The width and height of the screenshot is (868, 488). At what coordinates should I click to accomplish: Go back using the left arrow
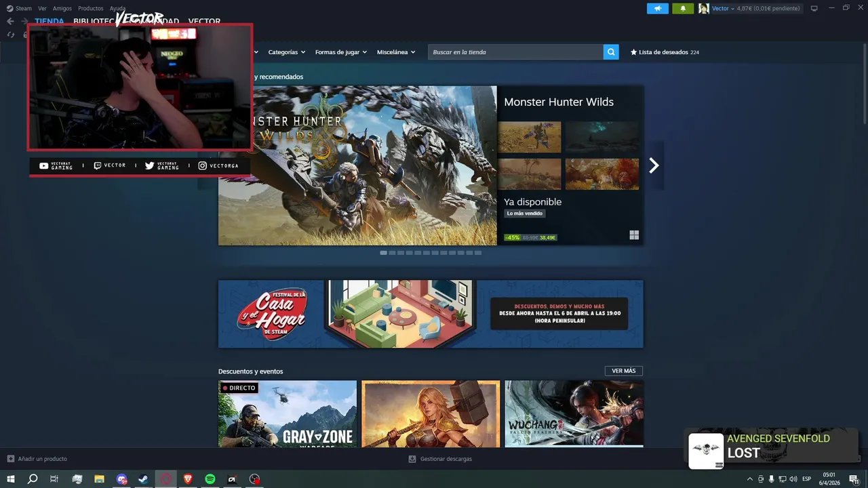coord(10,21)
